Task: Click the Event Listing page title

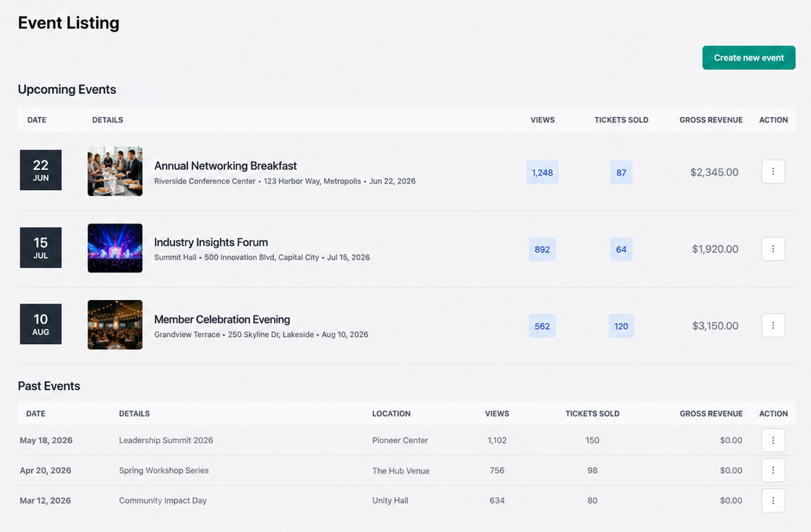Action: pyautogui.click(x=69, y=22)
